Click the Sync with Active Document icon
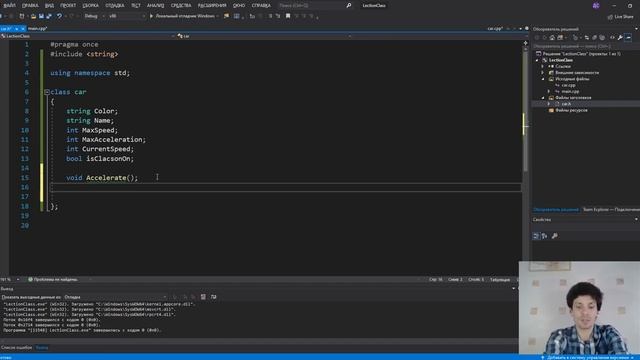Image resolution: width=640 pixels, height=360 pixels. (x=587, y=38)
